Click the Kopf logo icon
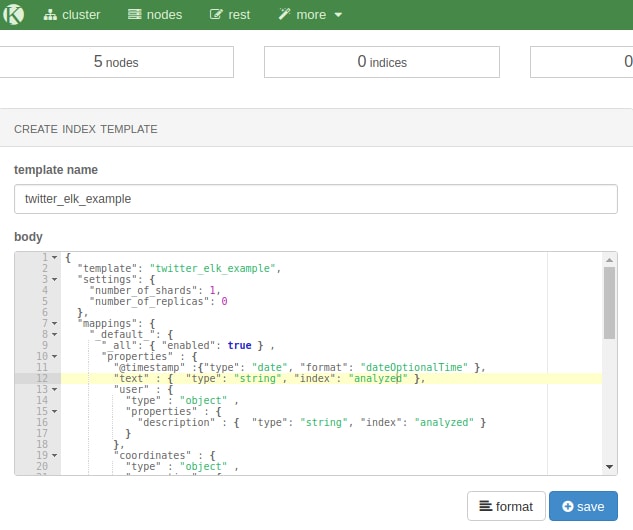The width and height of the screenshot is (633, 530). [x=15, y=15]
